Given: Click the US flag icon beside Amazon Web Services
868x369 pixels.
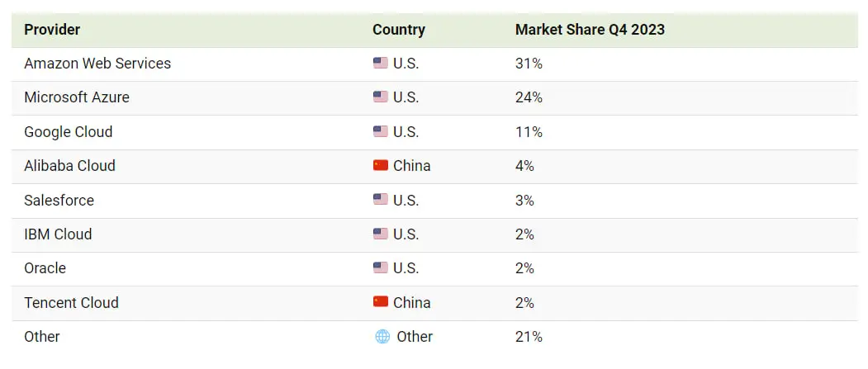Looking at the screenshot, I should click(380, 63).
